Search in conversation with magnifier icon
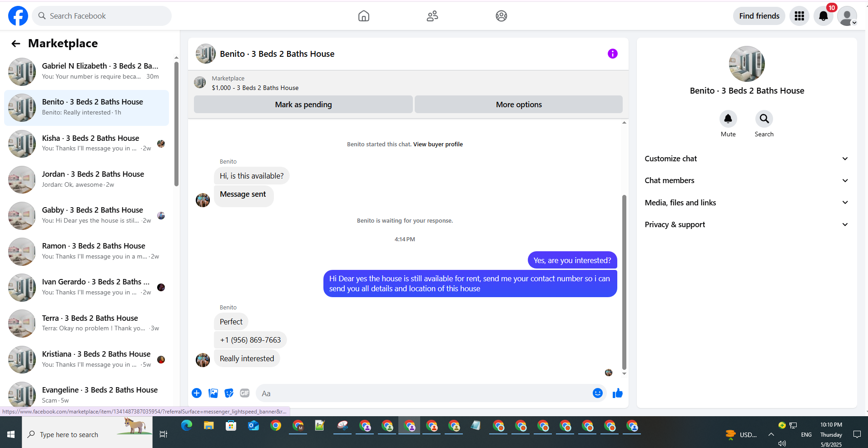The image size is (868, 448). pyautogui.click(x=764, y=119)
